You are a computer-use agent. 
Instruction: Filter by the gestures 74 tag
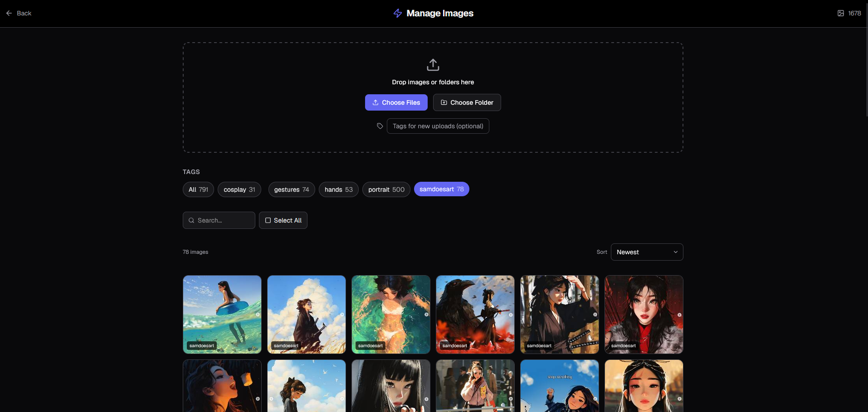292,189
